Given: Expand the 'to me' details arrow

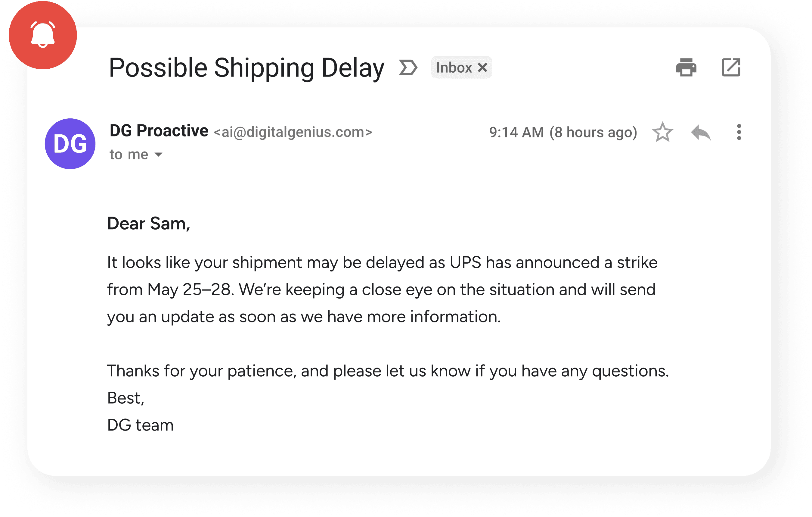Looking at the screenshot, I should (x=159, y=155).
